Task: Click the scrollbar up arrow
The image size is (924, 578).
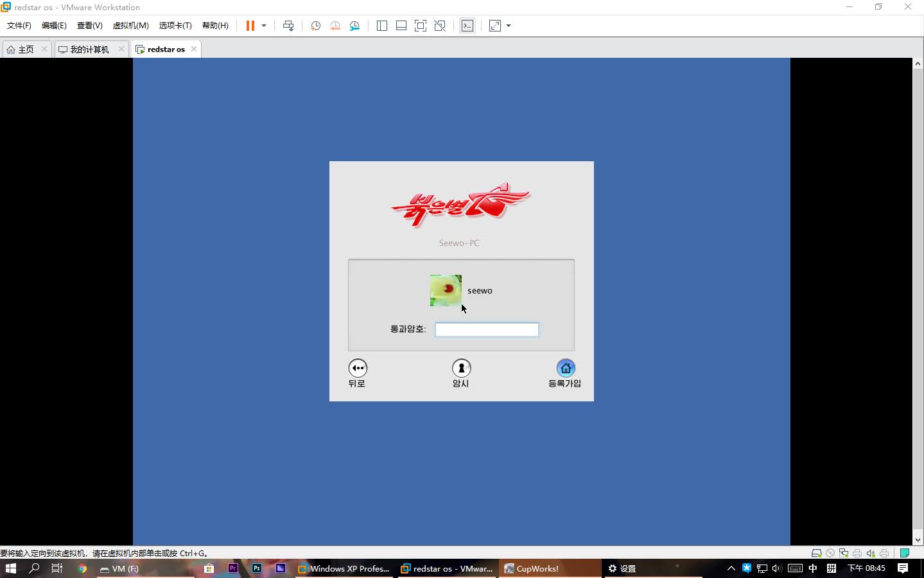Action: [x=918, y=64]
